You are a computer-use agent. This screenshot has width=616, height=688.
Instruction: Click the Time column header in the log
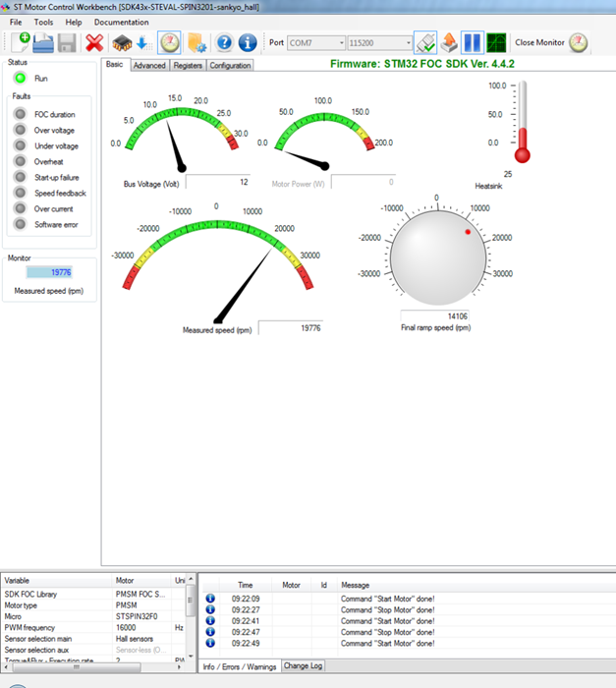click(246, 585)
